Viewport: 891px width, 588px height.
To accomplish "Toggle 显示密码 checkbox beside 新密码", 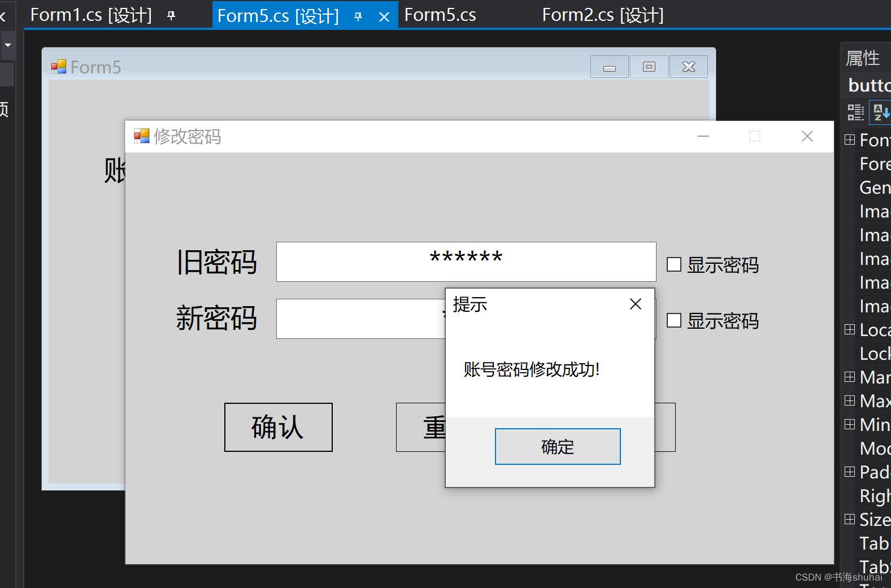I will 674,321.
